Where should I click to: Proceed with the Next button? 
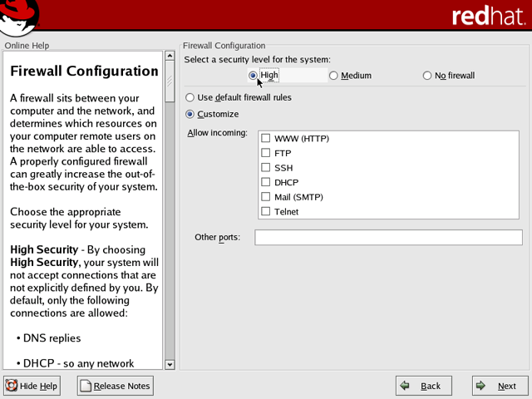499,386
